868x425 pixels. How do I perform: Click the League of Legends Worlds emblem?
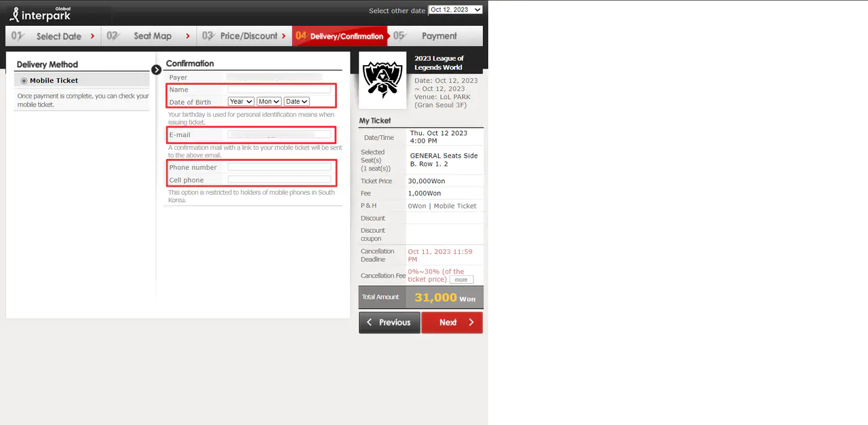(x=382, y=80)
